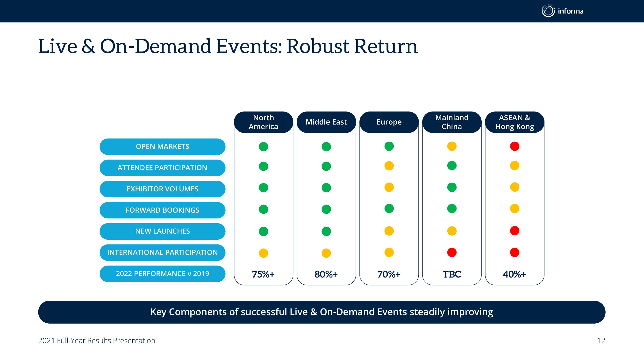Click ASEAN & Hong Kong Attendee Participation amber dot
644x362 pixels.
click(x=515, y=165)
